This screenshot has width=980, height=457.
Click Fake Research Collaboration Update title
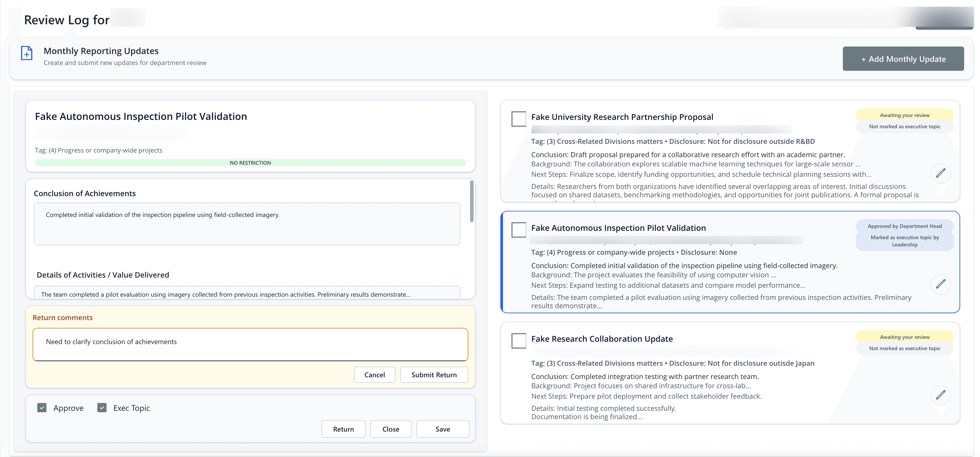(602, 339)
